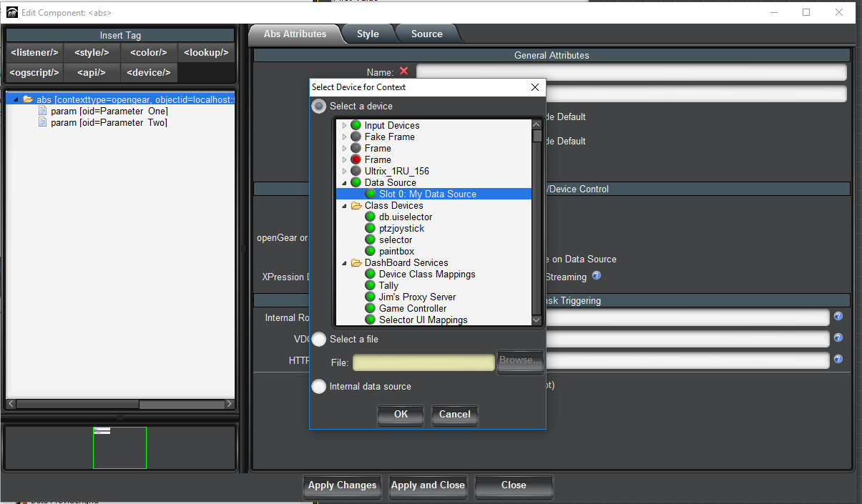Click the Apply Changes button
Image resolution: width=862 pixels, height=504 pixels.
[x=342, y=485]
